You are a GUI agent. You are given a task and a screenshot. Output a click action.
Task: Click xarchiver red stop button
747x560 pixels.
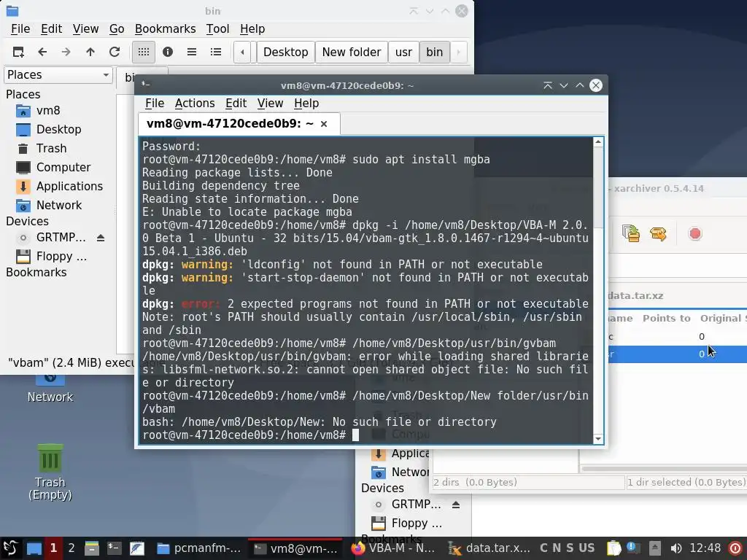(x=695, y=234)
